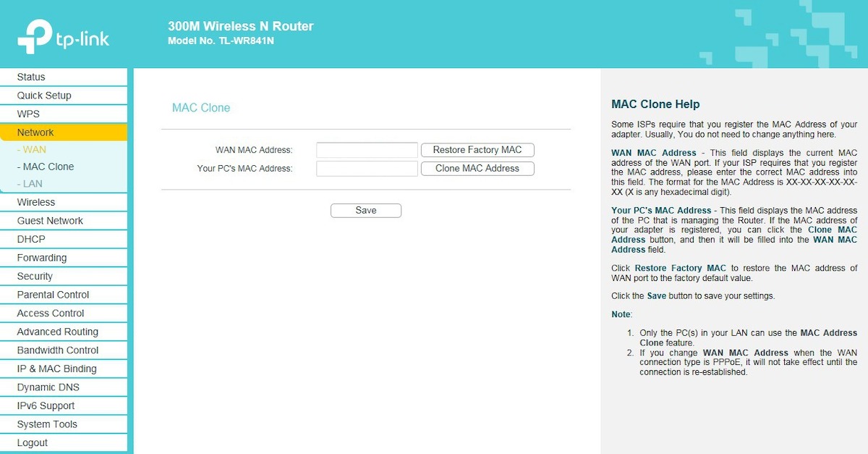The image size is (868, 454).
Task: Open the Bandwidth Control page
Action: tap(57, 350)
